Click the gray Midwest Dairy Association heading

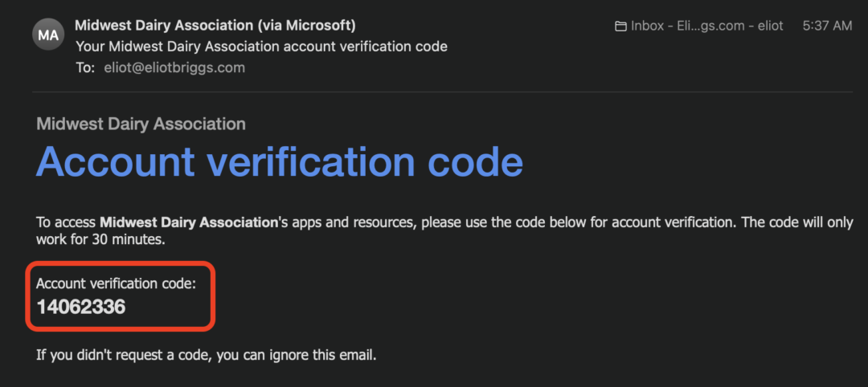click(x=141, y=124)
